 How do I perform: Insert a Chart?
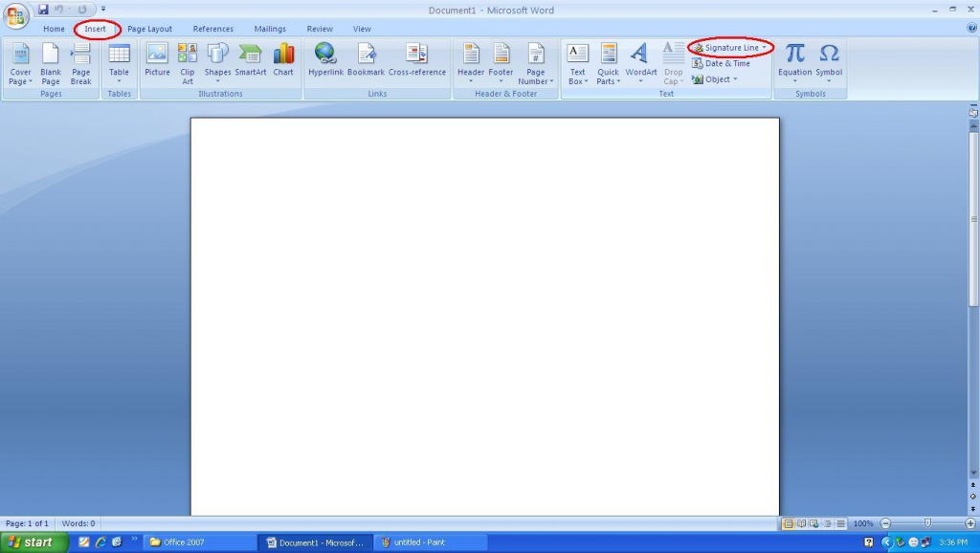click(283, 60)
